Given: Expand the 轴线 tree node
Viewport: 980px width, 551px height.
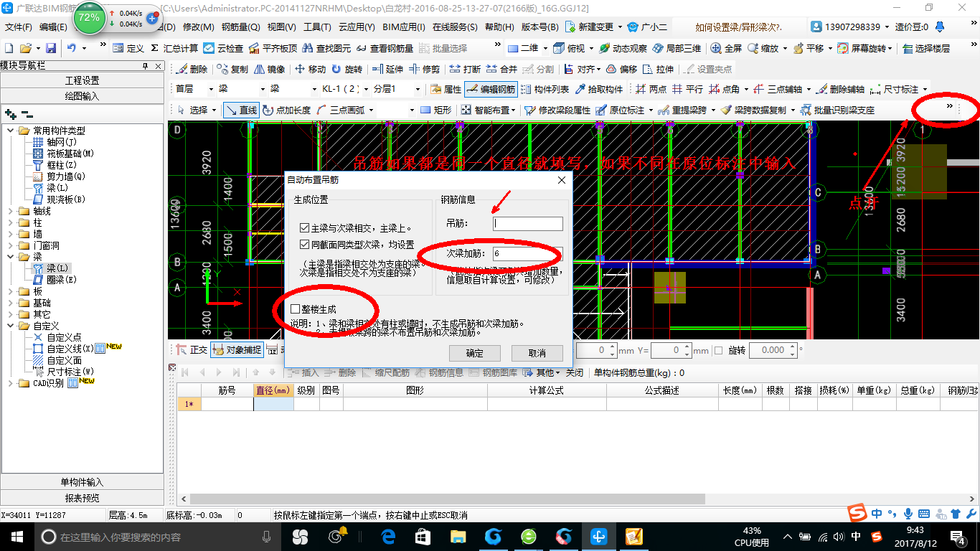Looking at the screenshot, I should pos(11,212).
